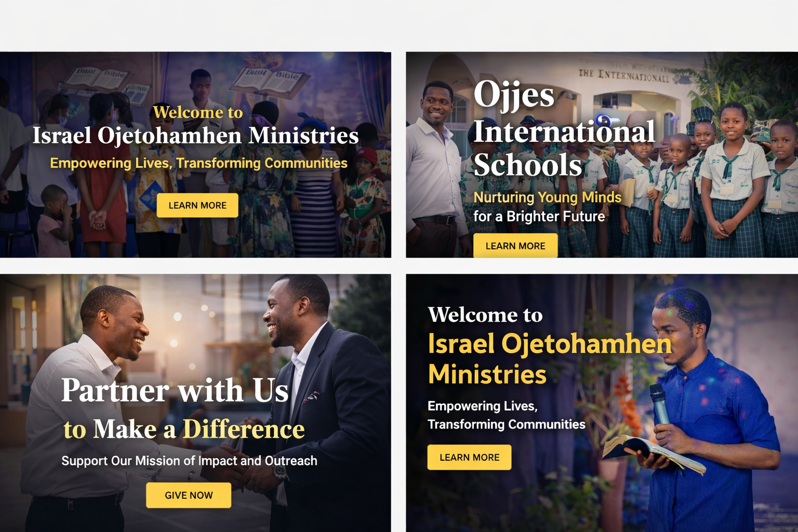
Task: Click the open Bible in preacher's hand
Action: [x=654, y=453]
